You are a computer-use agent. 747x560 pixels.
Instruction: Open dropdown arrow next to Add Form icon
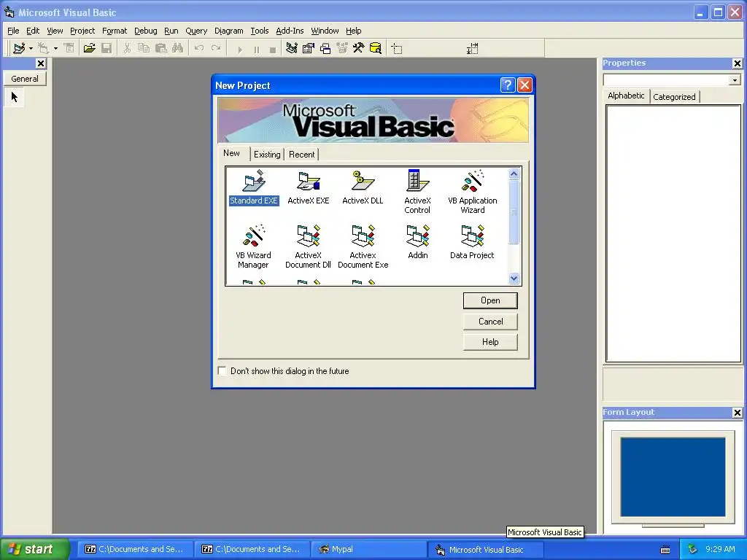pos(55,48)
